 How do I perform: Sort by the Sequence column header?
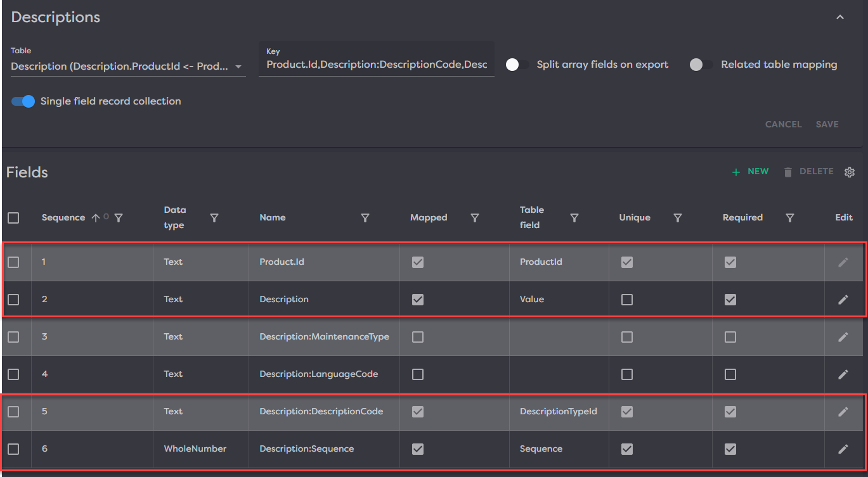(x=63, y=218)
